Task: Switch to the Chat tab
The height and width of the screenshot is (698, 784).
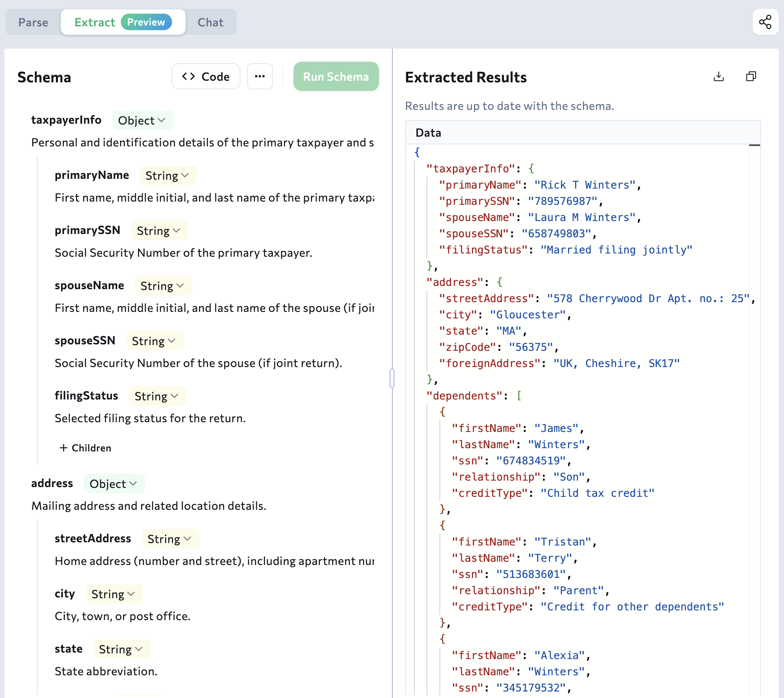Action: point(210,22)
